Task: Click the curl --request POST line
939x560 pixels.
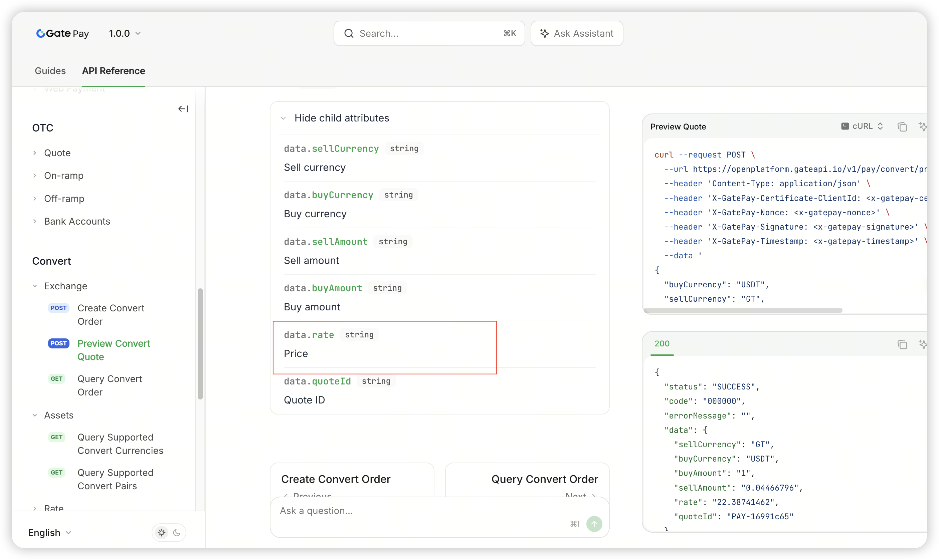Action: click(x=705, y=155)
